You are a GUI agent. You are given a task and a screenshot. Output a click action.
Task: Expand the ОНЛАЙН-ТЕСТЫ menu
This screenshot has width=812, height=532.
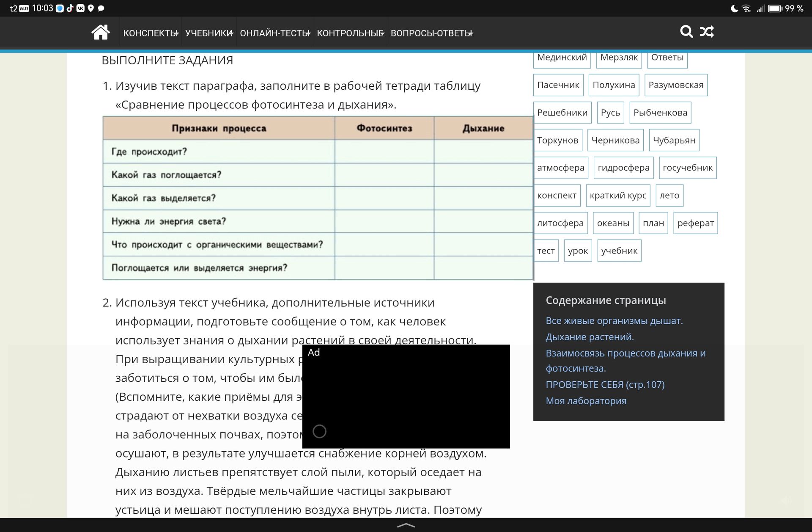[275, 33]
